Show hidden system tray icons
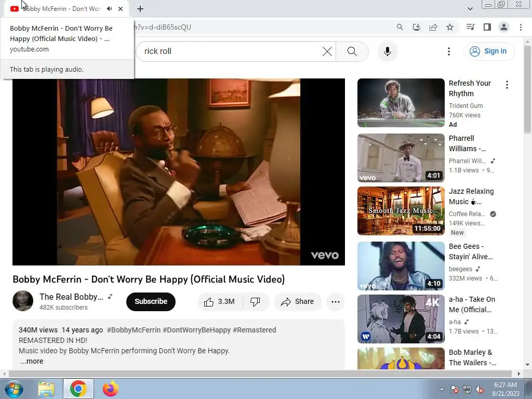Screen dimensions: 532x399 tap(442, 389)
